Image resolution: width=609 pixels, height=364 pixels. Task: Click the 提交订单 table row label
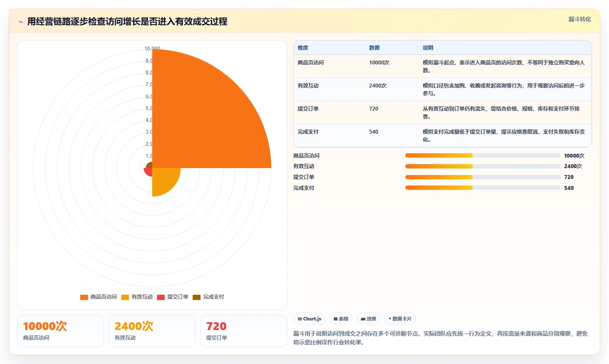tap(308, 109)
